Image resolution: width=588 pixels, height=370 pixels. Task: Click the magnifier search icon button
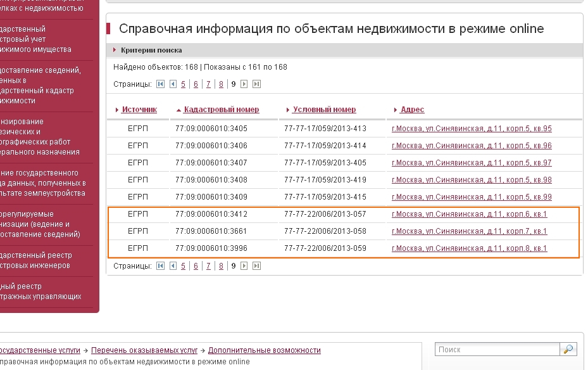click(x=568, y=349)
